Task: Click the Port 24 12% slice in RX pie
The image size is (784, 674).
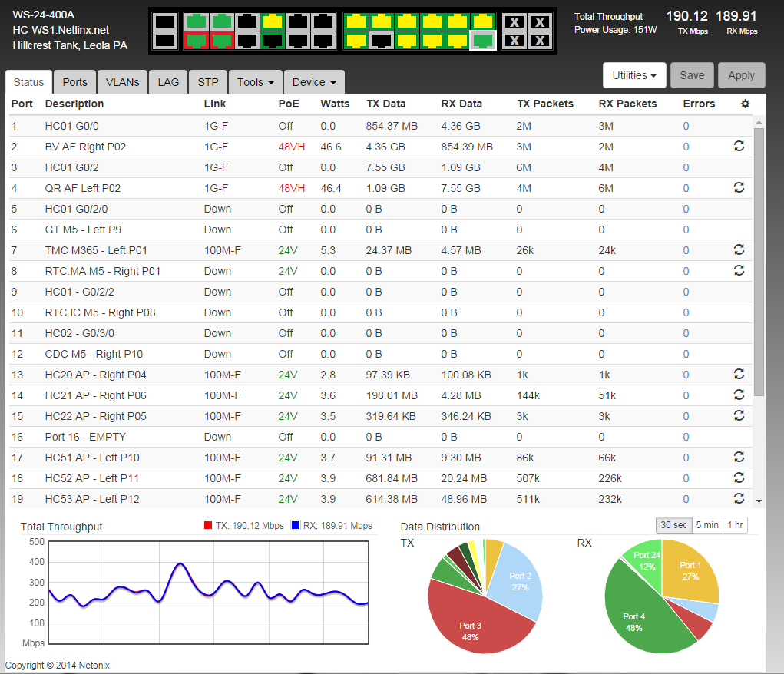Action: click(646, 561)
